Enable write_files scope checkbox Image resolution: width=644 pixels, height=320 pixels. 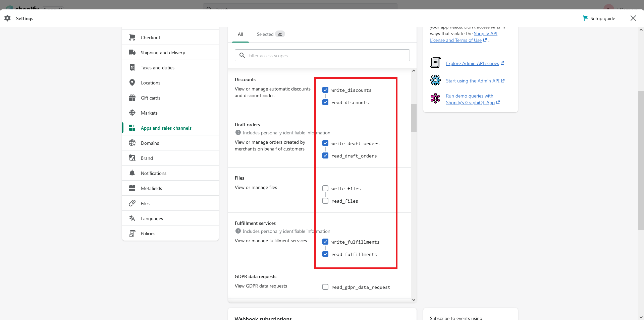click(x=325, y=188)
